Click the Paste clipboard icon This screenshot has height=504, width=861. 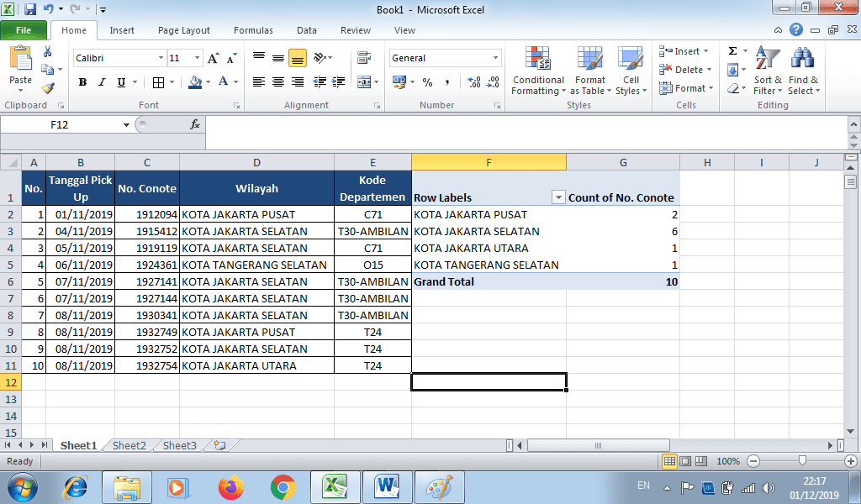click(21, 59)
